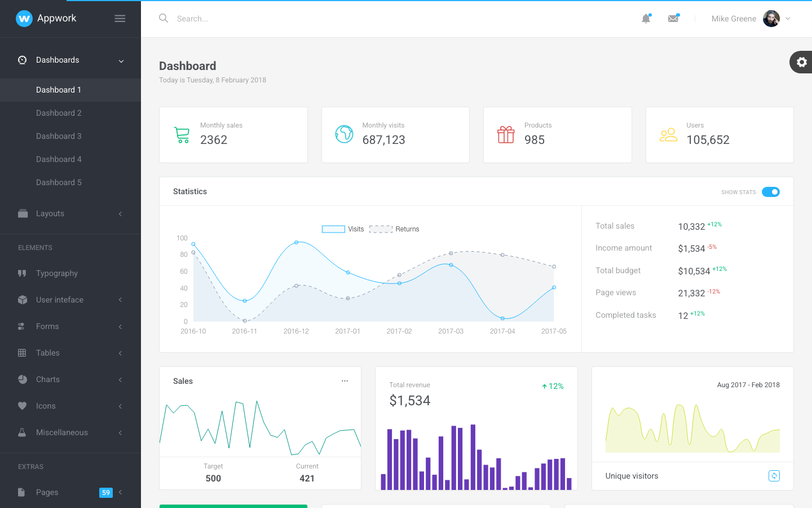Click the Aug 2017 - Feb 2018 label

[748, 385]
